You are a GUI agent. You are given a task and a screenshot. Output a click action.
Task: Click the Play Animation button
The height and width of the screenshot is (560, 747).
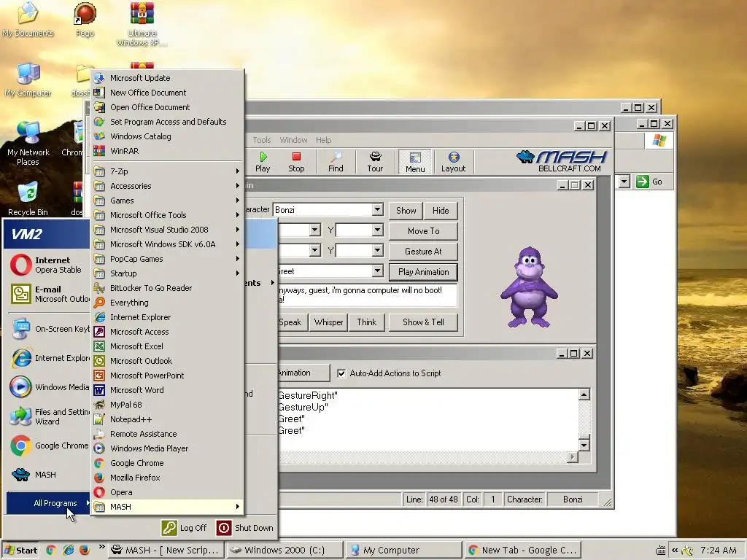(424, 272)
